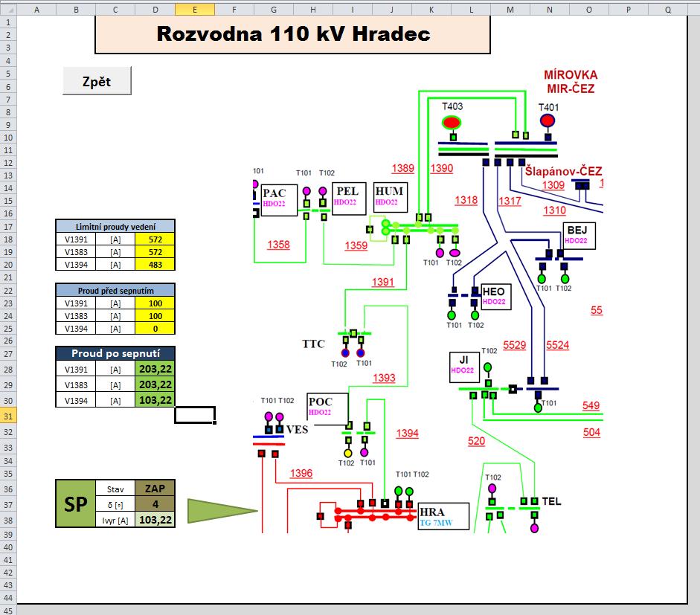The width and height of the screenshot is (700, 615).
Task: Open line link 1396
Action: 301,473
